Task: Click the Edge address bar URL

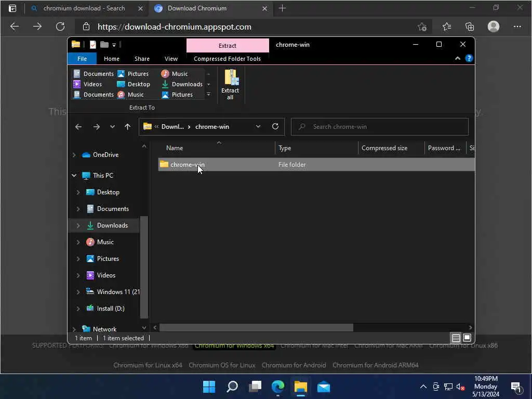Action: (175, 27)
